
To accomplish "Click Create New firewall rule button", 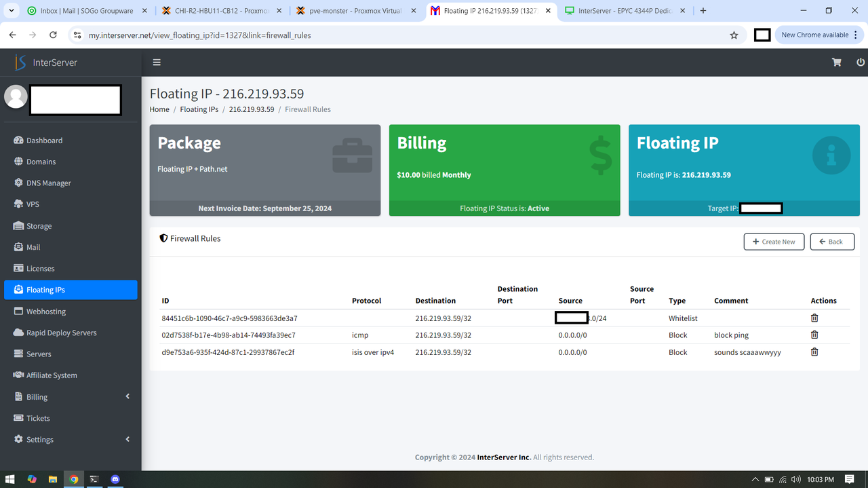I will pyautogui.click(x=774, y=242).
